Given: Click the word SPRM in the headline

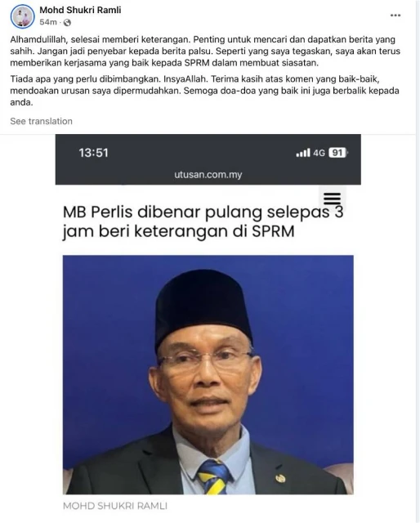Looking at the screenshot, I should click(273, 231).
